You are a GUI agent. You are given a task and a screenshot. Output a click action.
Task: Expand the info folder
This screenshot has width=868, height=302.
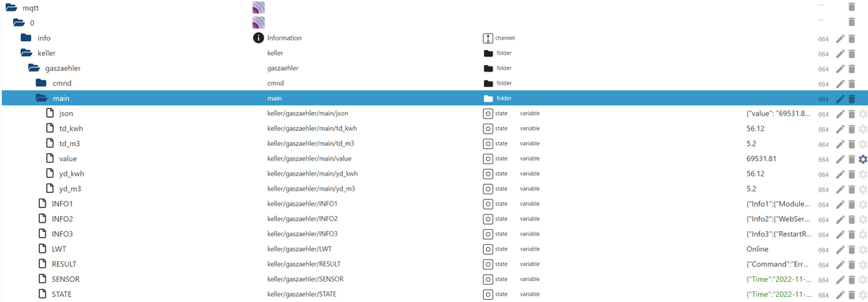tap(26, 38)
